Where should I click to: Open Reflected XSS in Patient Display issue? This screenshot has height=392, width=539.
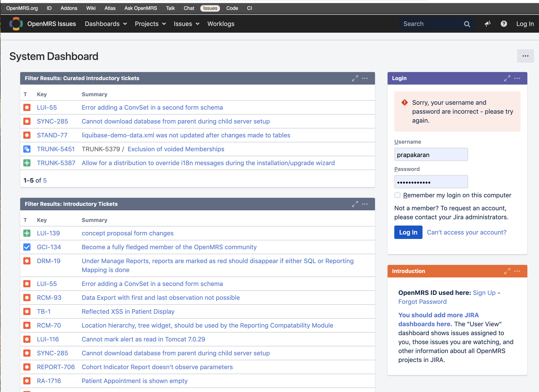128,311
